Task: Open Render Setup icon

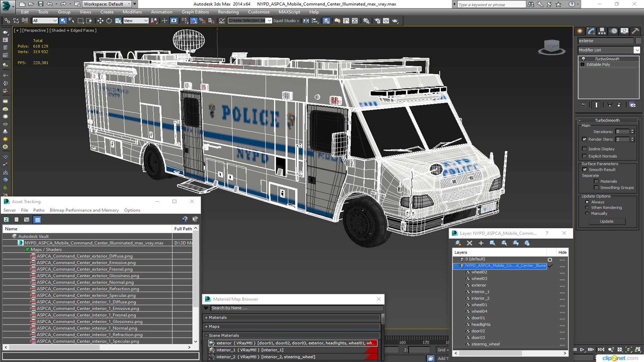Action: [x=377, y=21]
